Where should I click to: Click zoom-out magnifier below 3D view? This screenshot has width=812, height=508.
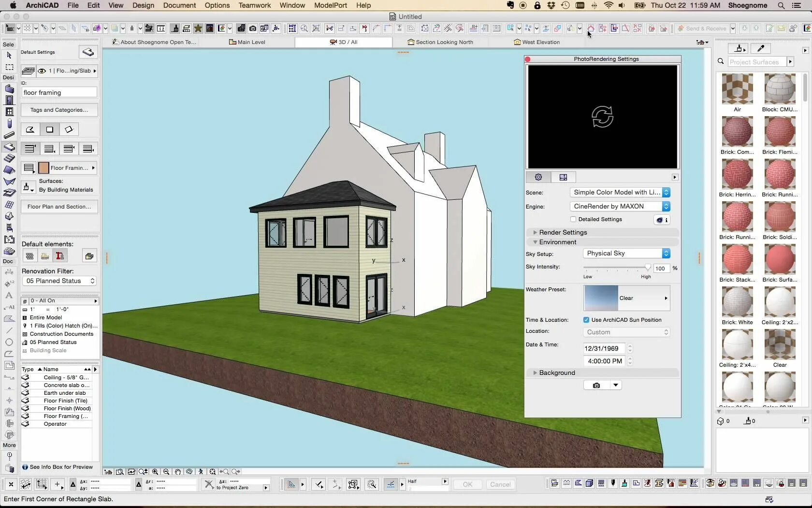pos(166,472)
